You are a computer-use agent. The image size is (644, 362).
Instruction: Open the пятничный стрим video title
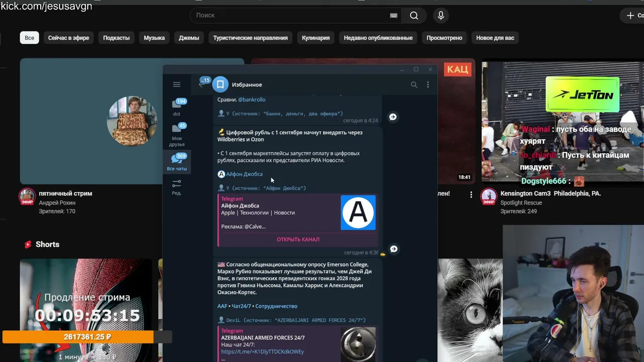65,194
